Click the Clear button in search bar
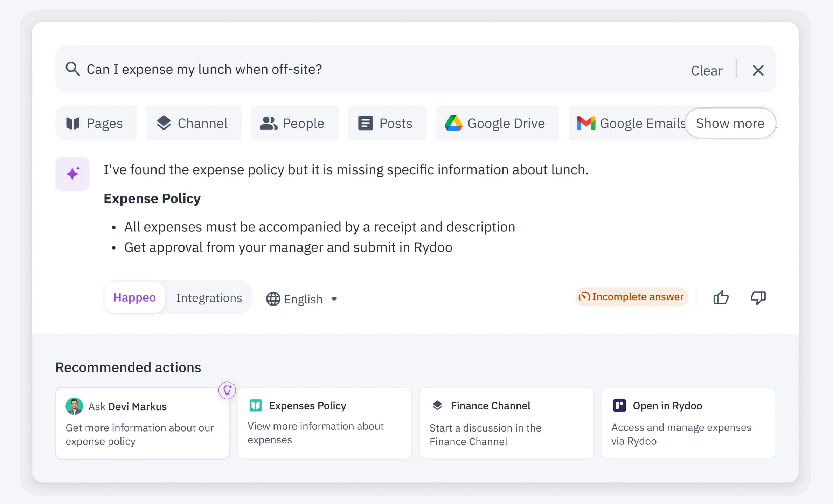Image resolution: width=833 pixels, height=504 pixels. click(x=707, y=70)
